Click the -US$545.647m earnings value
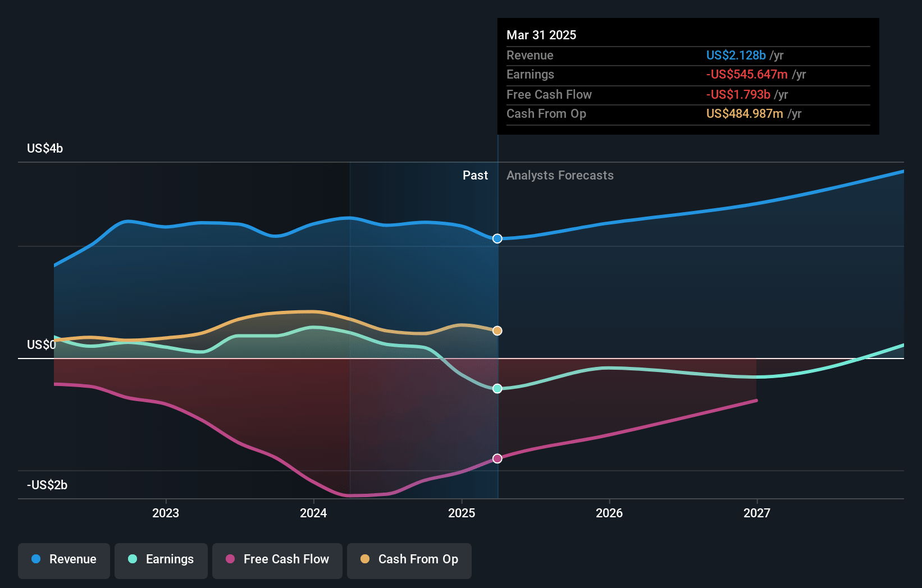This screenshot has height=588, width=922. 747,74
